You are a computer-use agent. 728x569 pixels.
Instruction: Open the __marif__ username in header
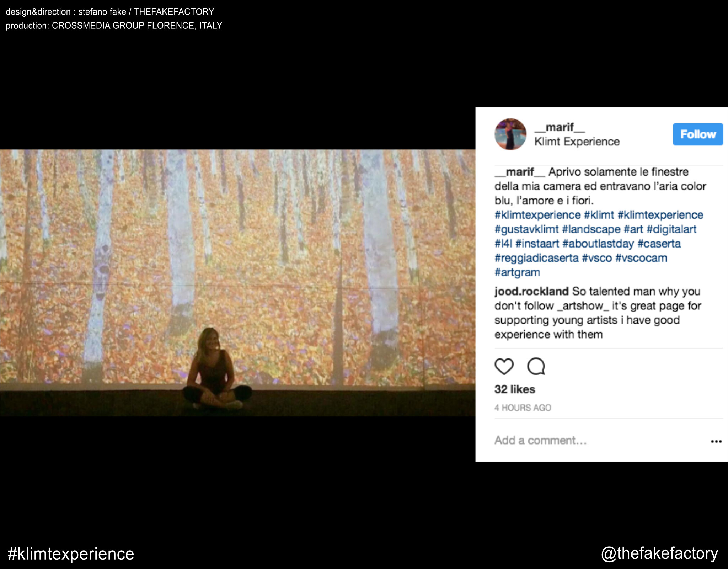point(559,127)
